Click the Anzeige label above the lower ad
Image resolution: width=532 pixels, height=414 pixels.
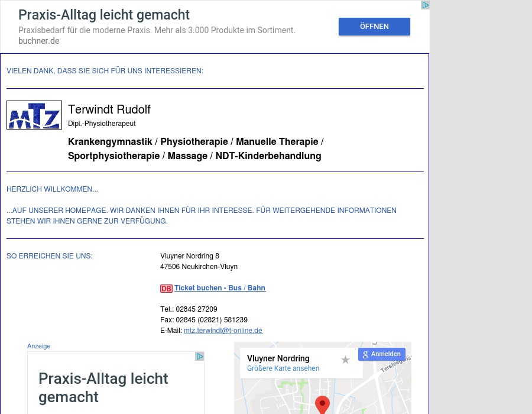click(x=38, y=346)
